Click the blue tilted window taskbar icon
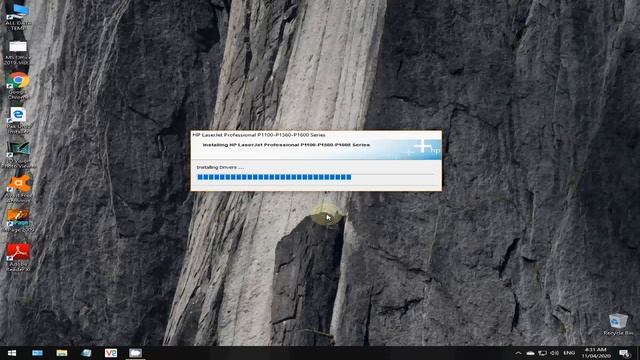Viewport: 640px width, 360px height. coord(86,353)
